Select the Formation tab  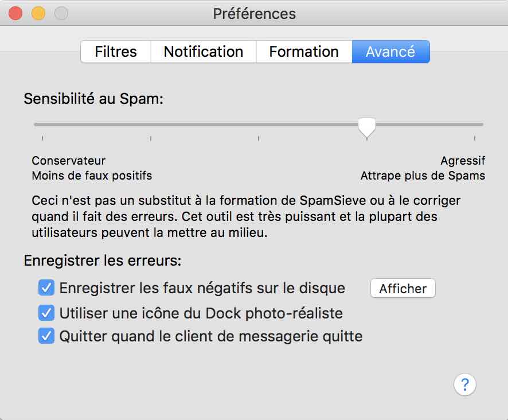[304, 52]
